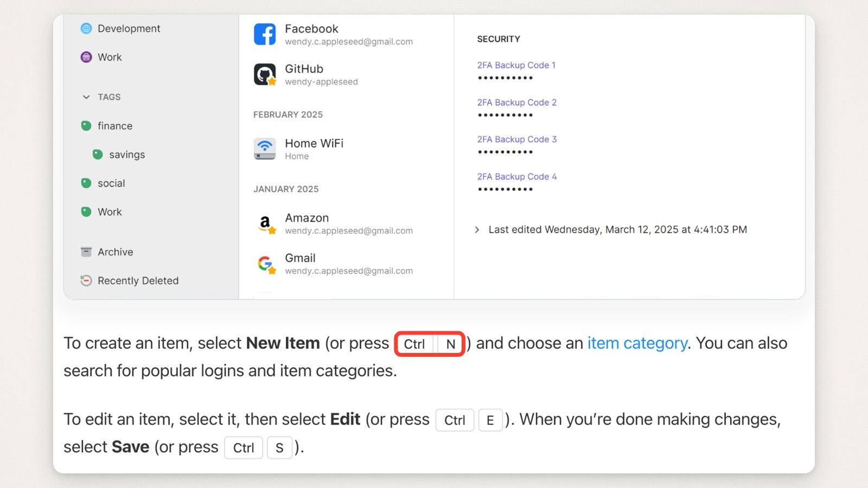Screen dimensions: 868x488
Task: Select the Gmail login item
Action: point(346,264)
